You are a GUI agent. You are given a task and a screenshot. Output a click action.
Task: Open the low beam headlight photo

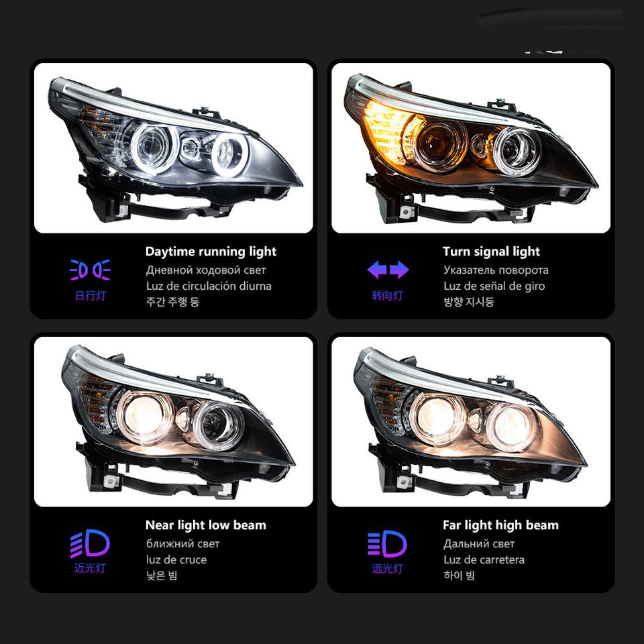[x=173, y=421]
